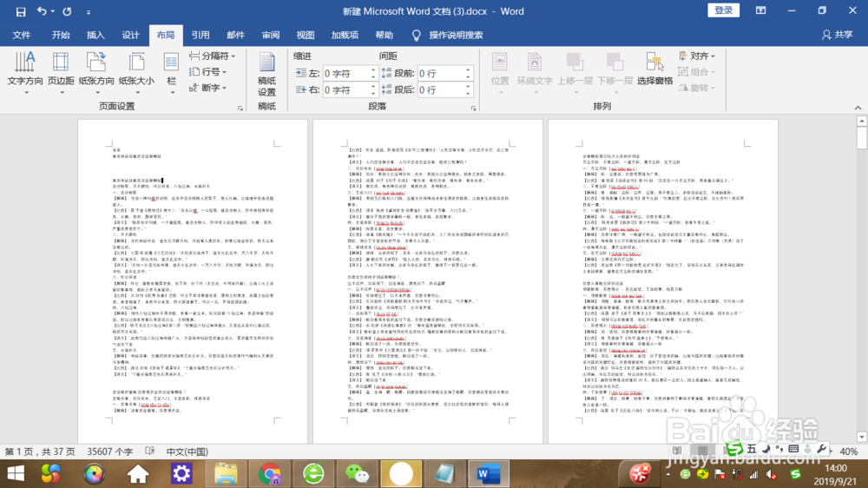Open Customize Quick Access Toolbar dropdown

[x=88, y=11]
